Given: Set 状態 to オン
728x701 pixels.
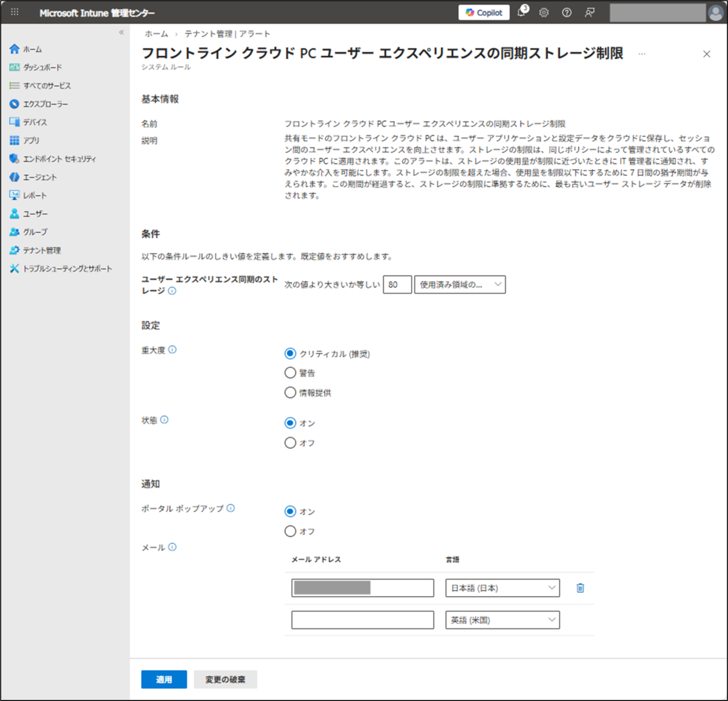Looking at the screenshot, I should pos(291,423).
